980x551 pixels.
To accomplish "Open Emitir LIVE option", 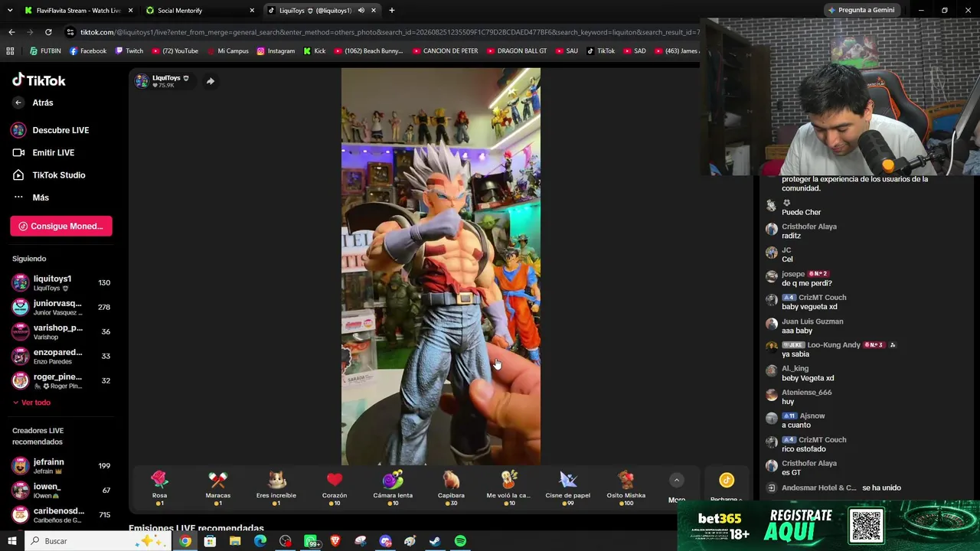I will [53, 152].
